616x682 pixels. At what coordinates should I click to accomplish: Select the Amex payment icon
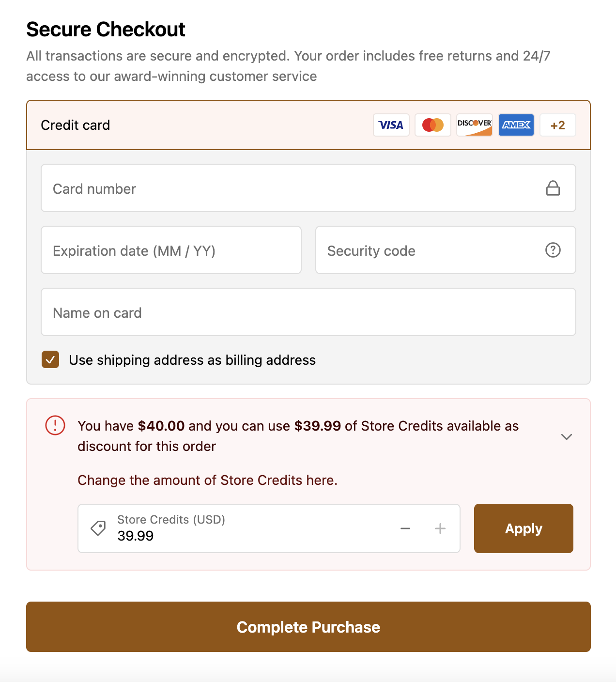(516, 124)
